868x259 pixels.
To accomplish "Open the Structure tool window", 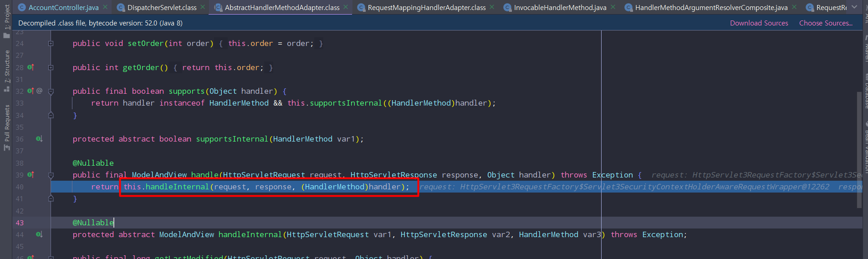I will click(x=6, y=71).
